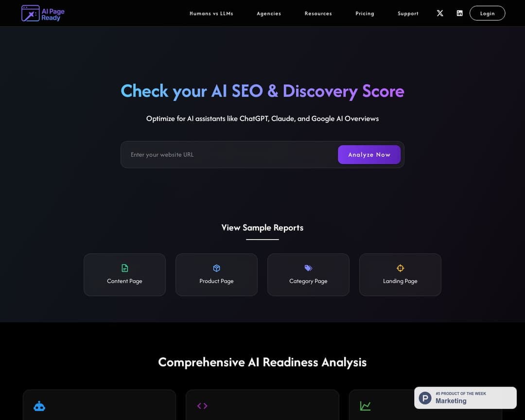The height and width of the screenshot is (420, 525).
Task: Open the View Sample Reports link
Action: [262, 227]
